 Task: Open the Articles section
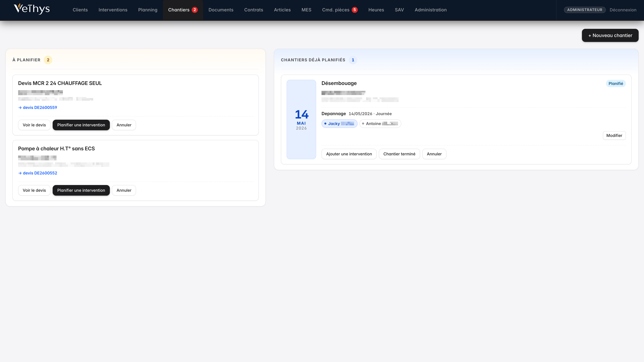pyautogui.click(x=282, y=10)
